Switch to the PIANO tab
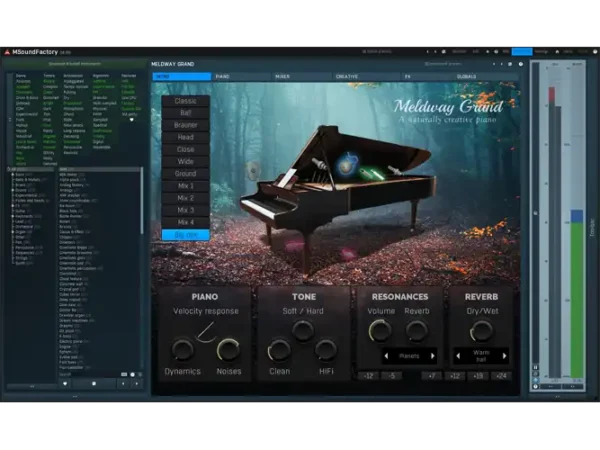600x450 pixels. (242, 77)
